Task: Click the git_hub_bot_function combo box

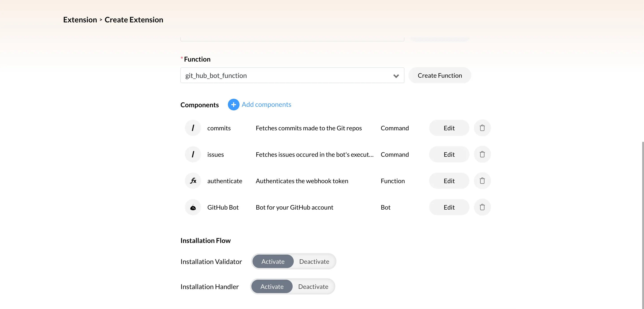Action: (x=285, y=75)
